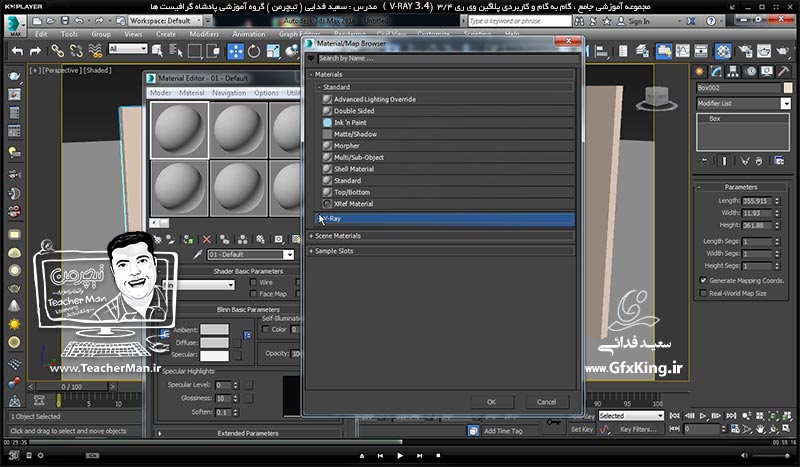Image resolution: width=800 pixels, height=467 pixels.
Task: Click the Sign In link
Action: point(639,21)
